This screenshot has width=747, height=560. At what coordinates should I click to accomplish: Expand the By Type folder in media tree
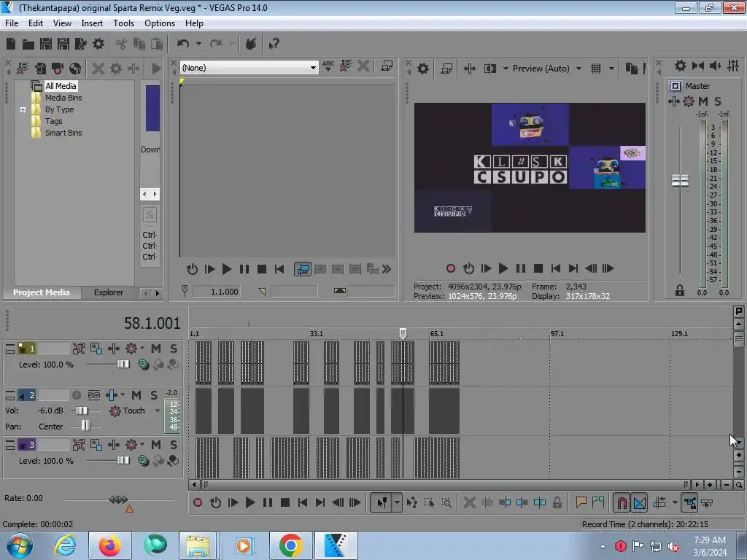(x=23, y=109)
